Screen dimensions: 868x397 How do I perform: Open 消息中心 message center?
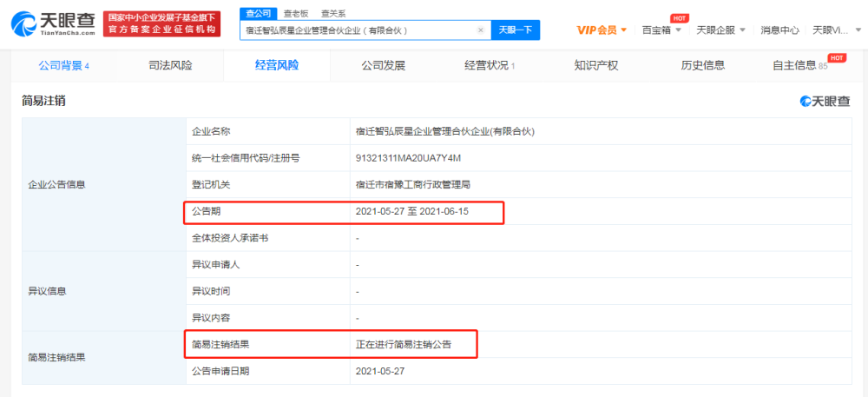(779, 30)
